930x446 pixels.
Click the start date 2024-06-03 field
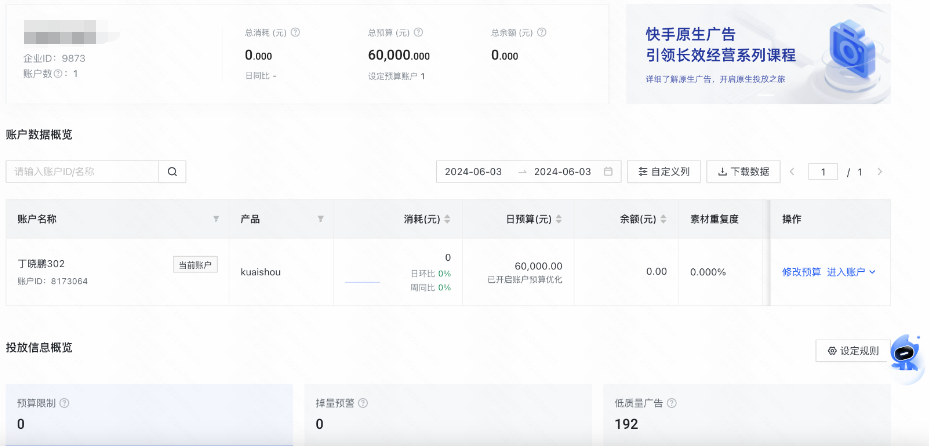[473, 171]
